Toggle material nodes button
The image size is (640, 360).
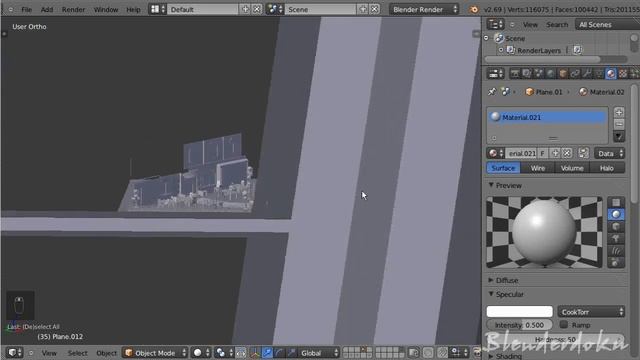click(x=584, y=153)
